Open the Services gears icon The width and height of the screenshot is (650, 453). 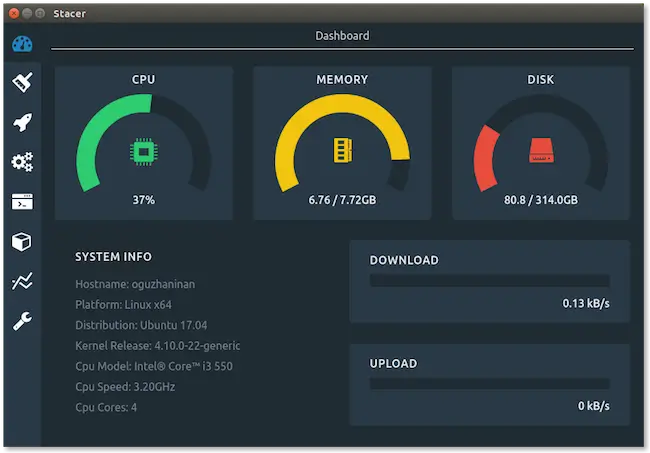tap(22, 162)
